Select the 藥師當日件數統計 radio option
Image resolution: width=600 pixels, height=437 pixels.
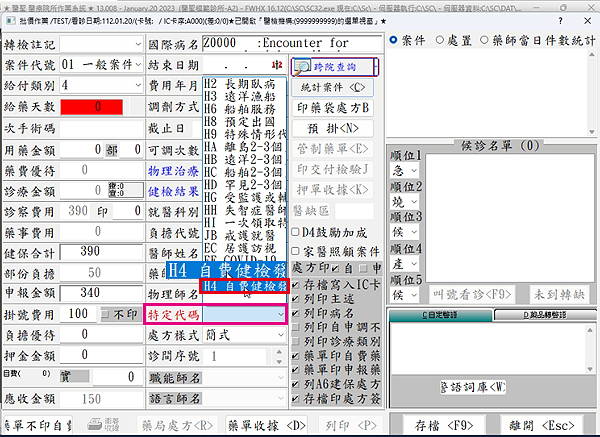[483, 40]
